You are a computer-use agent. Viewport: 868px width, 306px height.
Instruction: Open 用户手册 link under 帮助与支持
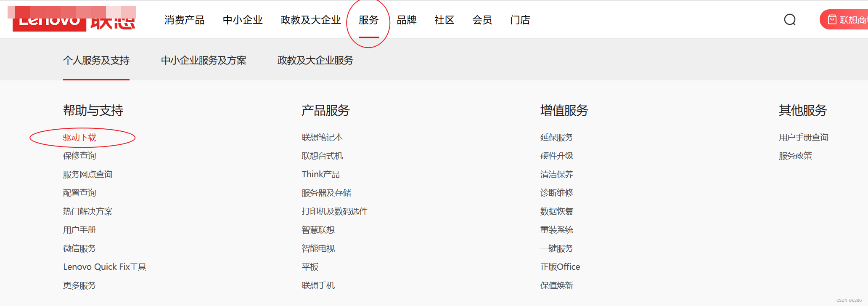point(79,230)
